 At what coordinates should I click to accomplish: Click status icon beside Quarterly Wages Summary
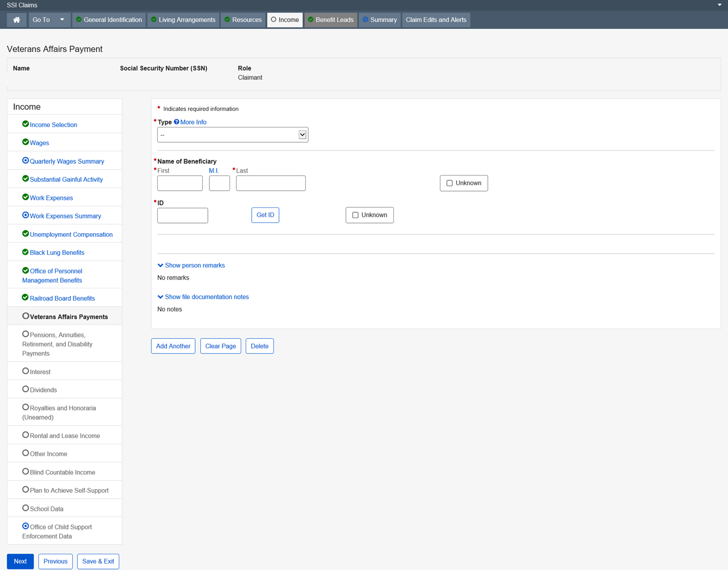tap(25, 161)
